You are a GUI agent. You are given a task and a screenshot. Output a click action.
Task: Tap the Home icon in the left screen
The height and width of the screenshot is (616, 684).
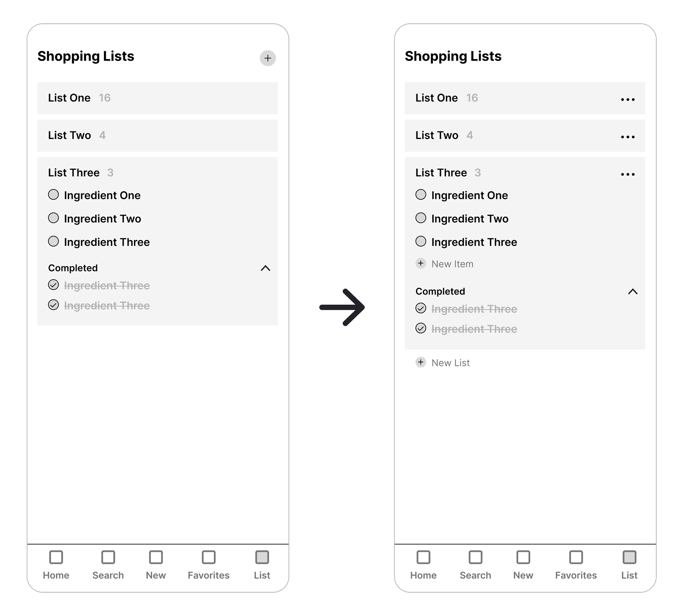pos(56,558)
